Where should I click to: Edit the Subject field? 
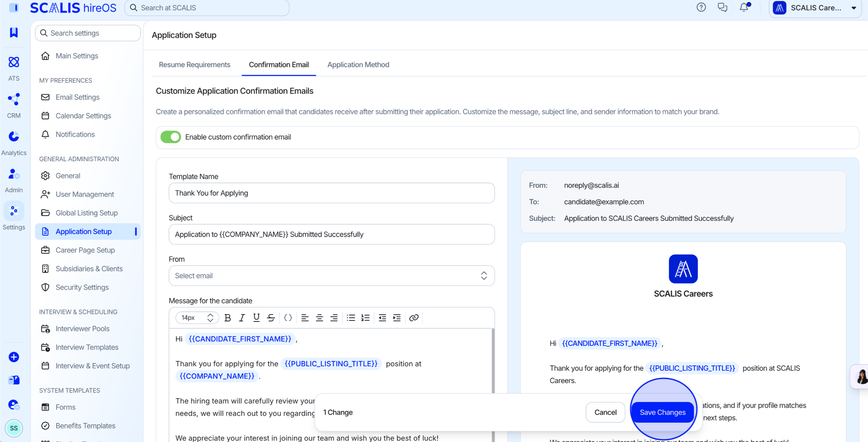tap(331, 234)
